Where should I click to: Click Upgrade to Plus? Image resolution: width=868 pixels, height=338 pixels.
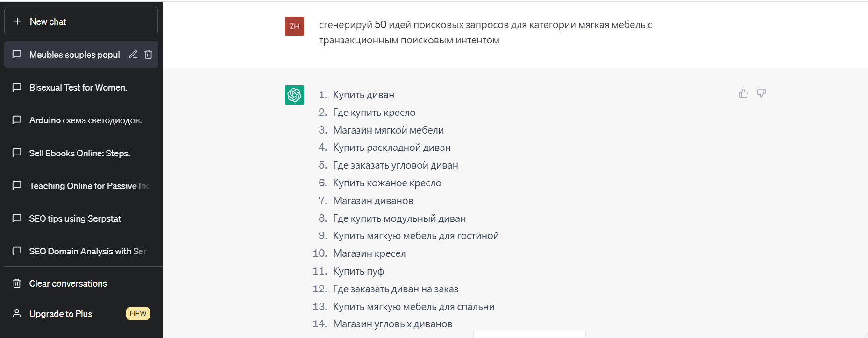pyautogui.click(x=61, y=313)
